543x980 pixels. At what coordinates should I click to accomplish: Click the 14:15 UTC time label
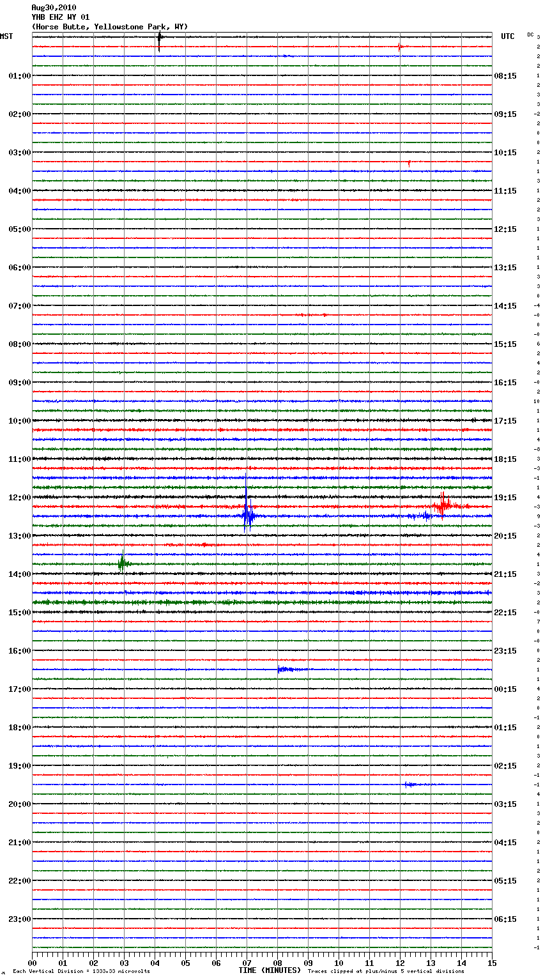[505, 306]
